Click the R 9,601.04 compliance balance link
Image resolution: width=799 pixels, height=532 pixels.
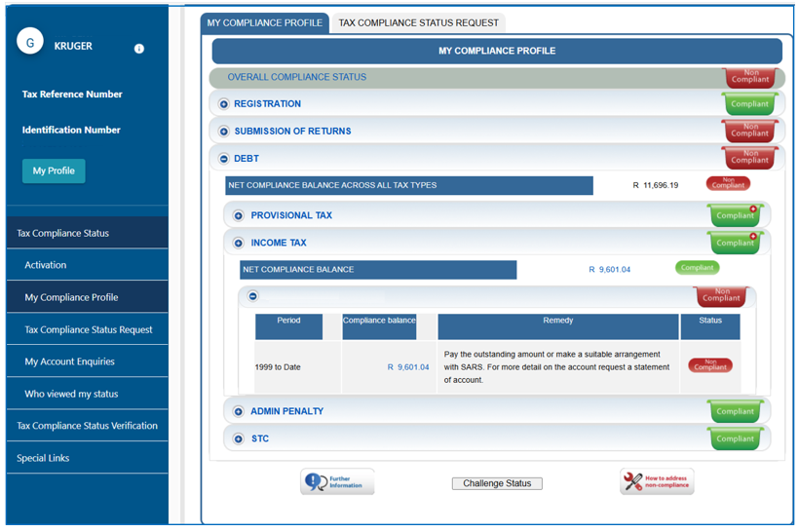407,367
